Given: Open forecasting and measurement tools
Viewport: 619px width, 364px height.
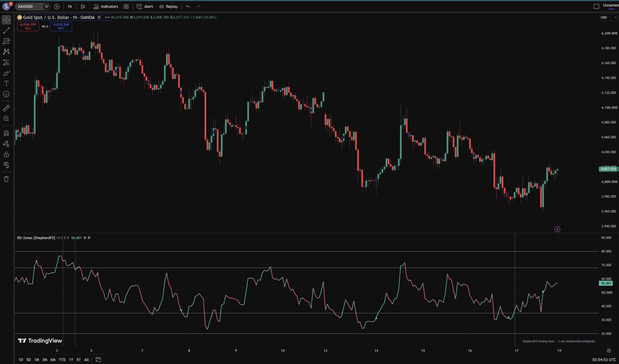Looking at the screenshot, I should pyautogui.click(x=6, y=62).
